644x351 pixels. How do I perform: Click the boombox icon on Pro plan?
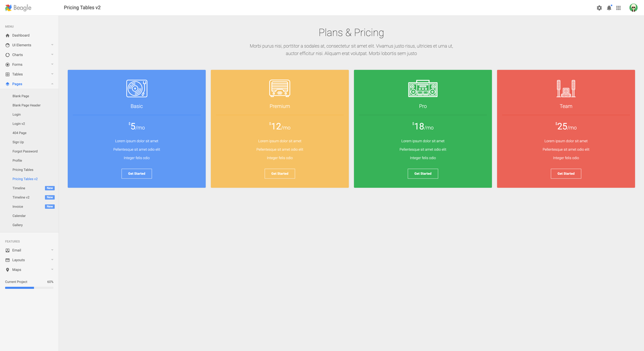pos(423,88)
